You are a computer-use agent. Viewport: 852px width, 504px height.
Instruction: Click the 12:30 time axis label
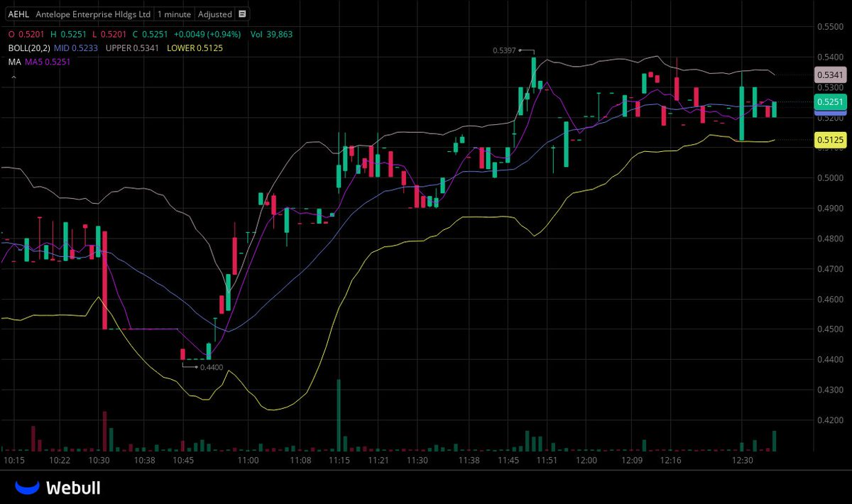[x=741, y=461]
